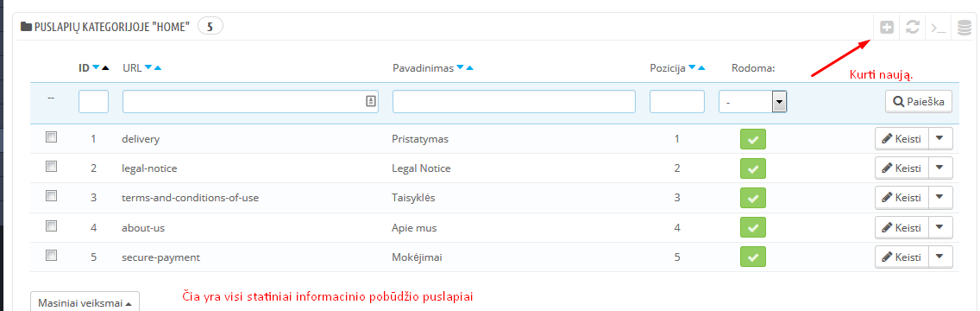
Task: Focus the Pavadinimas filter text field
Action: pyautogui.click(x=514, y=101)
